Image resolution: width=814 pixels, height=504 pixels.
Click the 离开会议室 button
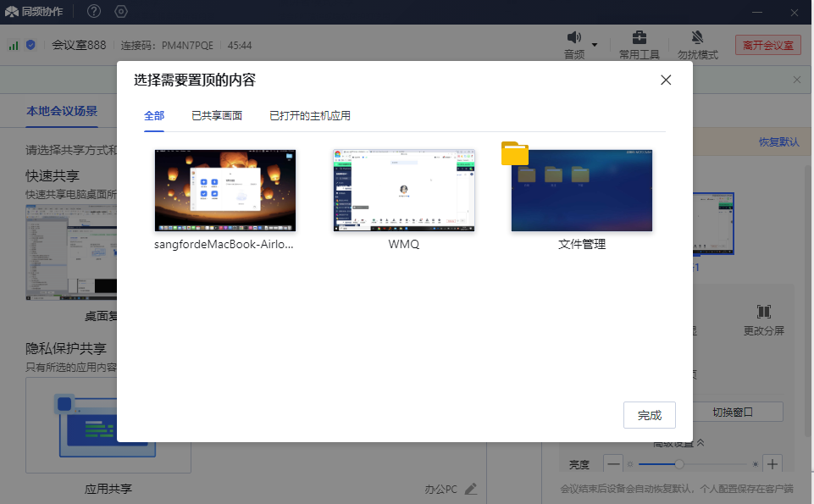click(767, 45)
